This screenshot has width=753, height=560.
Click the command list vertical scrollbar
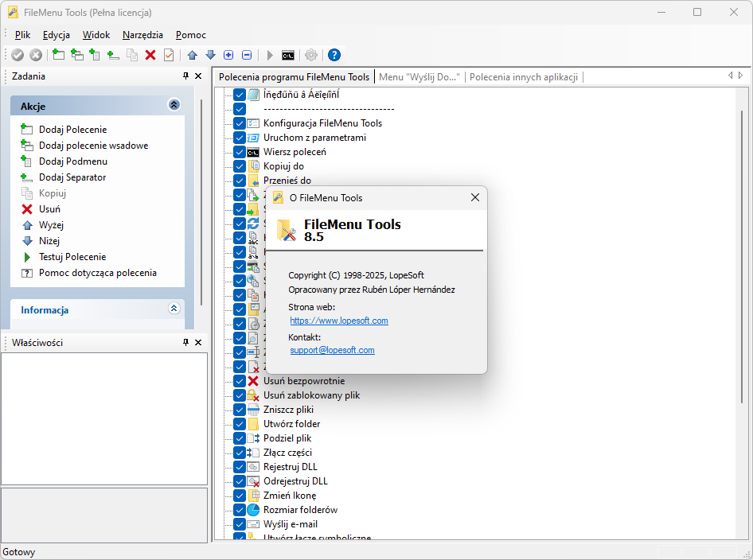[742, 257]
